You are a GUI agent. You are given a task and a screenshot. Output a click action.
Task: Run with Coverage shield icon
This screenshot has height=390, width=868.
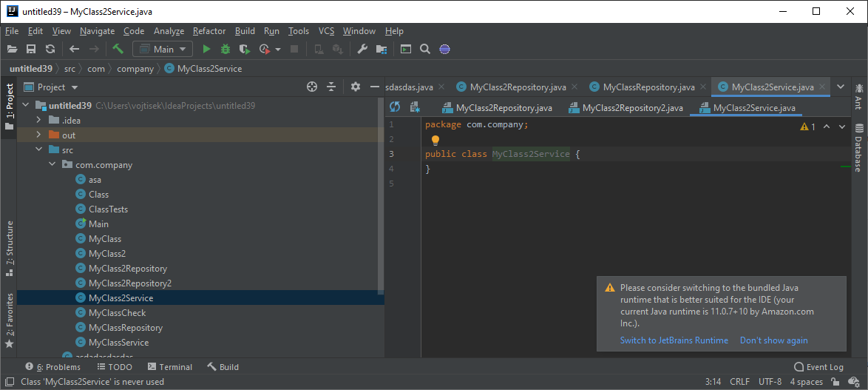245,50
